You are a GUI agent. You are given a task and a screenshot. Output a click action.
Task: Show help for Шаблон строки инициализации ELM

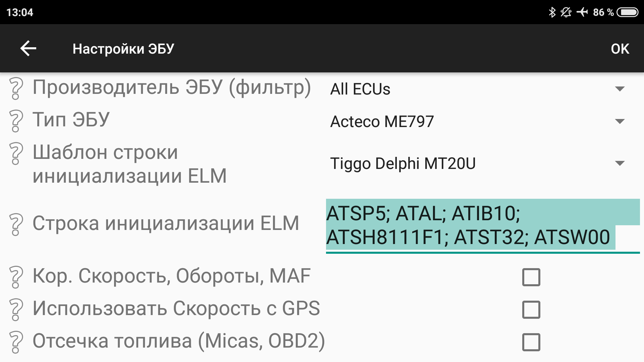16,154
